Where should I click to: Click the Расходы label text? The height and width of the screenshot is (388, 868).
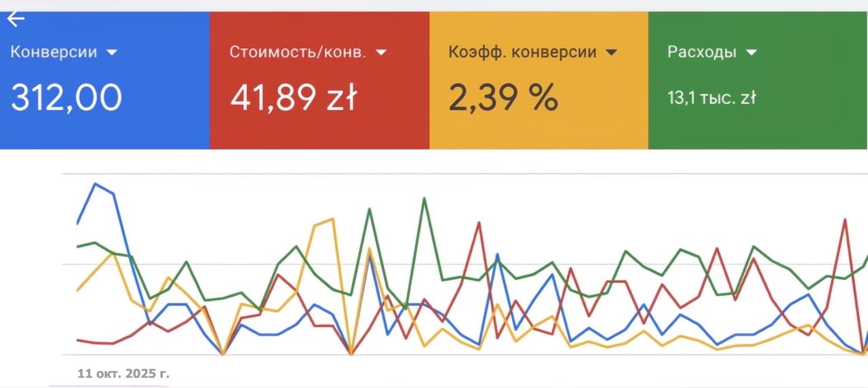pyautogui.click(x=702, y=52)
